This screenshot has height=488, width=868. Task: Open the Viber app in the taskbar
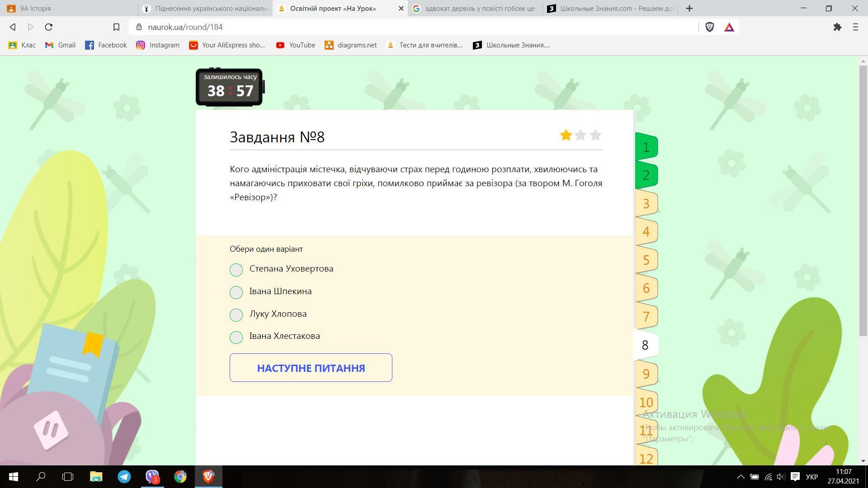pyautogui.click(x=152, y=477)
